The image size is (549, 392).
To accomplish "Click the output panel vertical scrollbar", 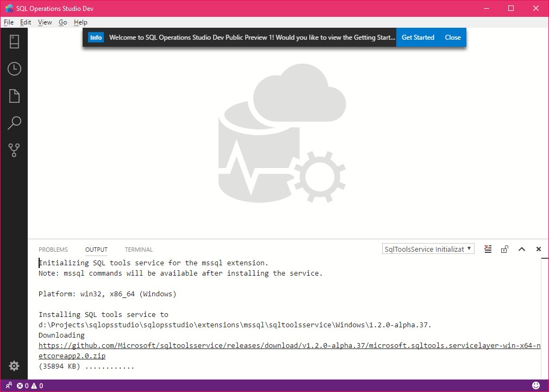I will coord(545,318).
